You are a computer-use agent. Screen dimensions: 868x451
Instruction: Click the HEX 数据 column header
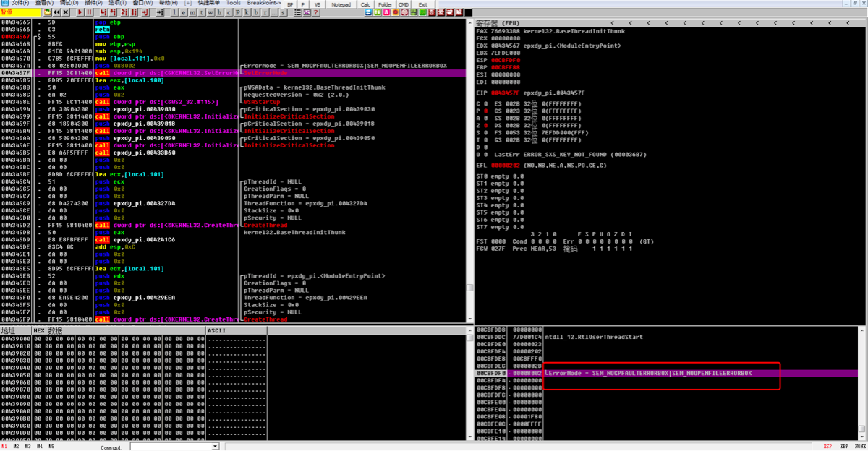click(x=119, y=330)
